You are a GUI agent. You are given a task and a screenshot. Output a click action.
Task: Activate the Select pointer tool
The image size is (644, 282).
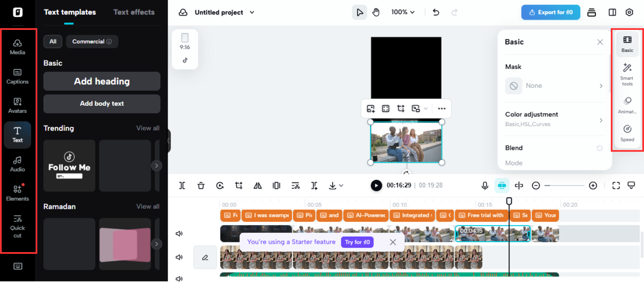(360, 12)
